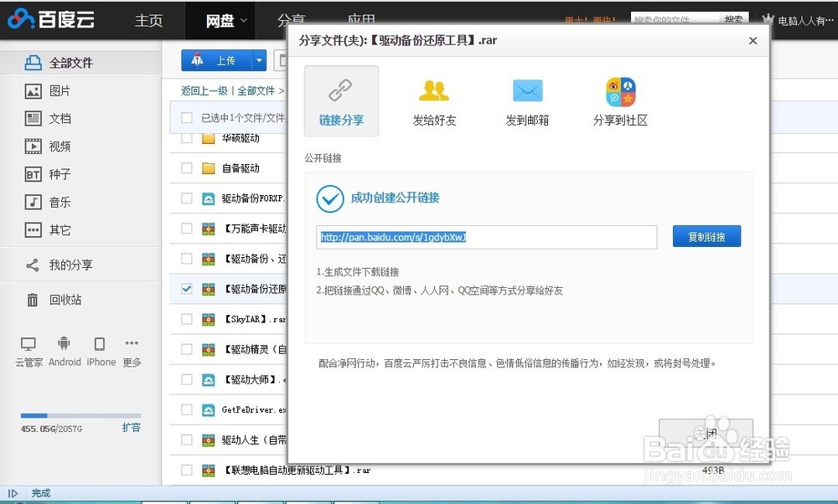Click the 返回上一级 link

204,90
